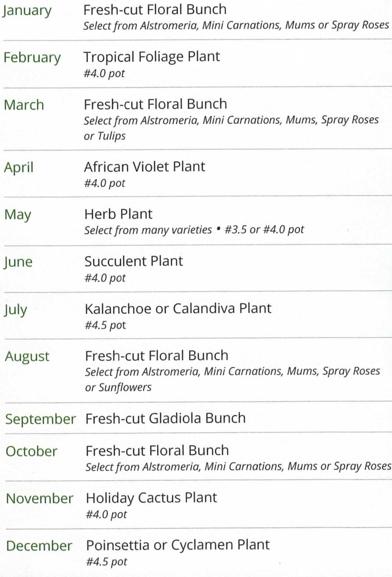The image size is (392, 577).
Task: Select the April month label
Action: coord(19,168)
